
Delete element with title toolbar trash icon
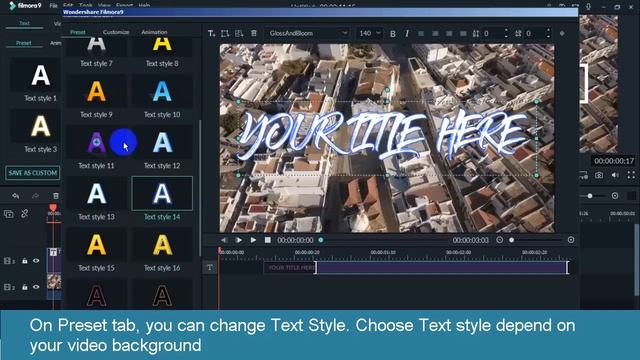(254, 33)
